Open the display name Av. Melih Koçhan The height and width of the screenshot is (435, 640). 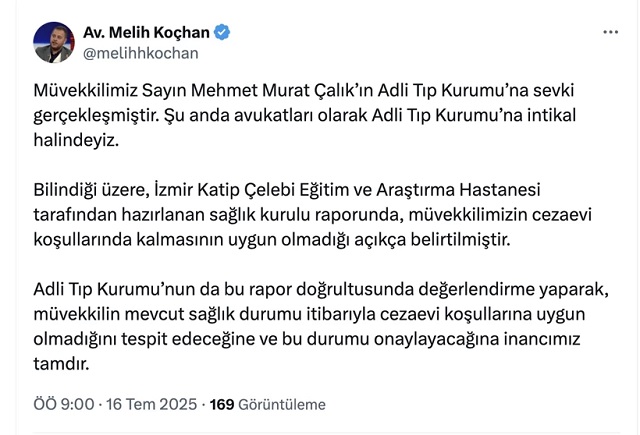(149, 32)
